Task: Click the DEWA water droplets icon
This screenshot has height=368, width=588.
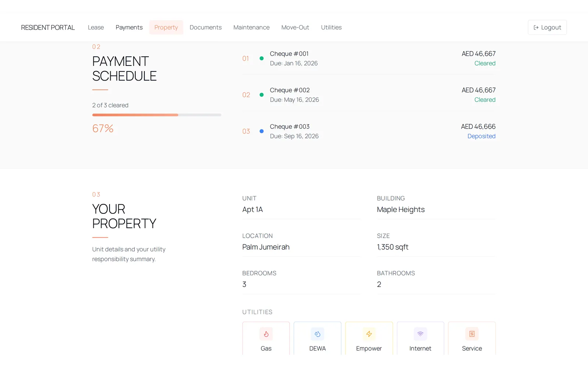Action: [x=318, y=334]
